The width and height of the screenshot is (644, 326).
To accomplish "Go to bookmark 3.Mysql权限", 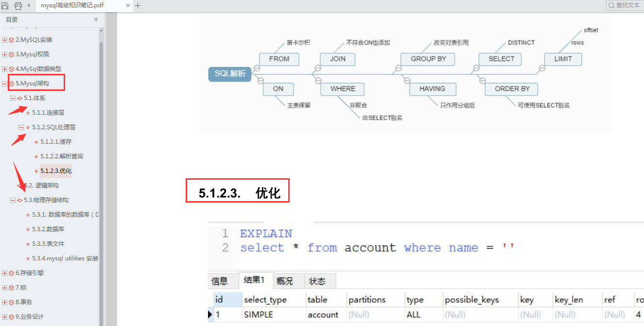I will point(32,54).
